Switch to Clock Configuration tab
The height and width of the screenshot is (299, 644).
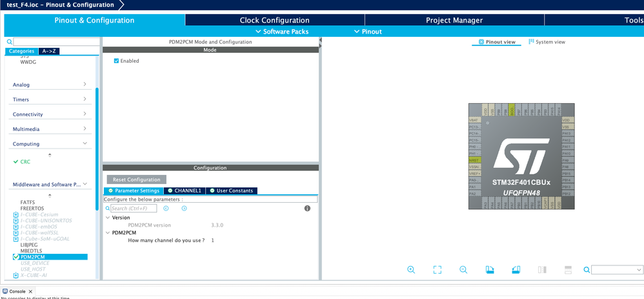pyautogui.click(x=274, y=20)
